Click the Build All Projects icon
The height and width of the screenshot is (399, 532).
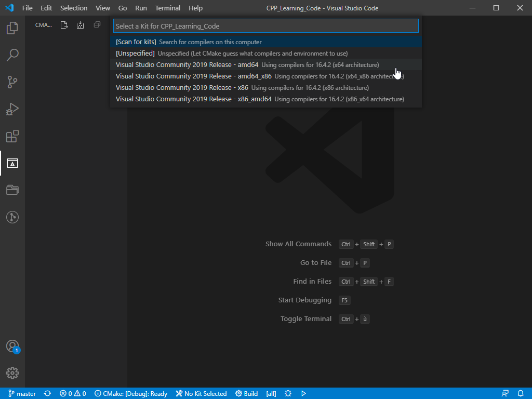pos(80,25)
